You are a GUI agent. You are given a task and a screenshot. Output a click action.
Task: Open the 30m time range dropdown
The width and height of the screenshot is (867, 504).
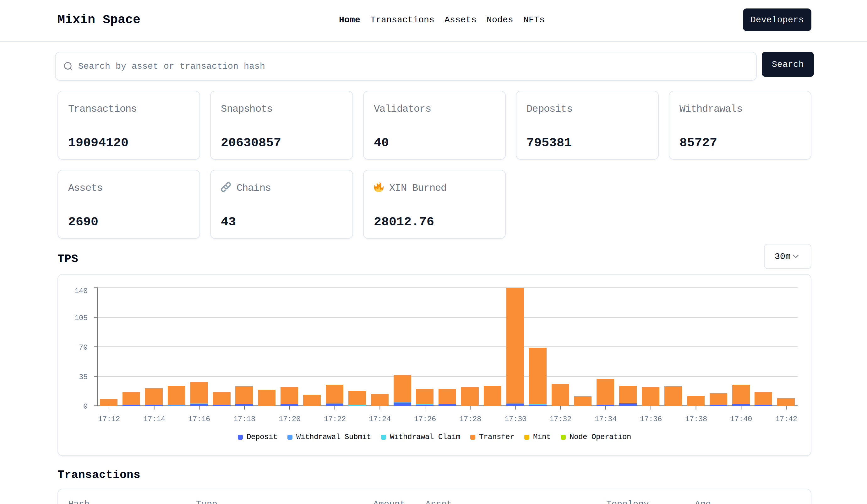pos(787,256)
